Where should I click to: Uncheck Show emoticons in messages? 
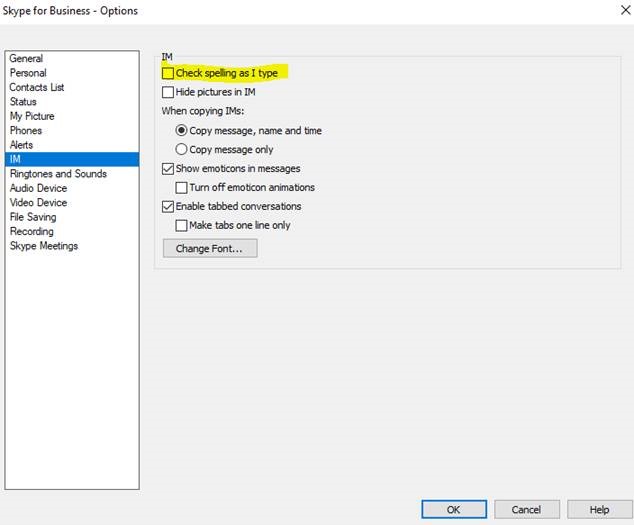pos(168,169)
